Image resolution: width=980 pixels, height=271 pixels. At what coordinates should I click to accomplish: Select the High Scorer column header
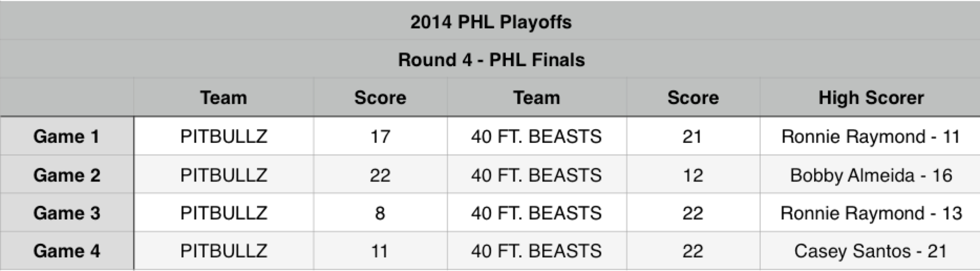click(871, 98)
